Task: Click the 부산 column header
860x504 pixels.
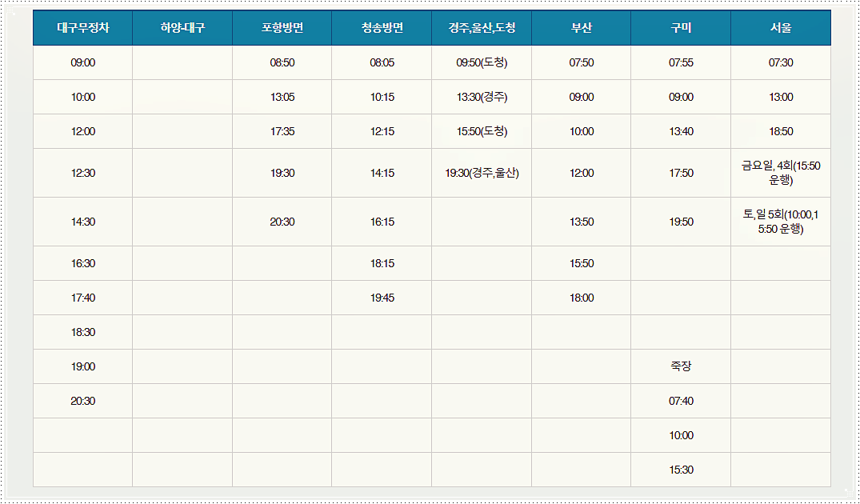Action: 582,28
